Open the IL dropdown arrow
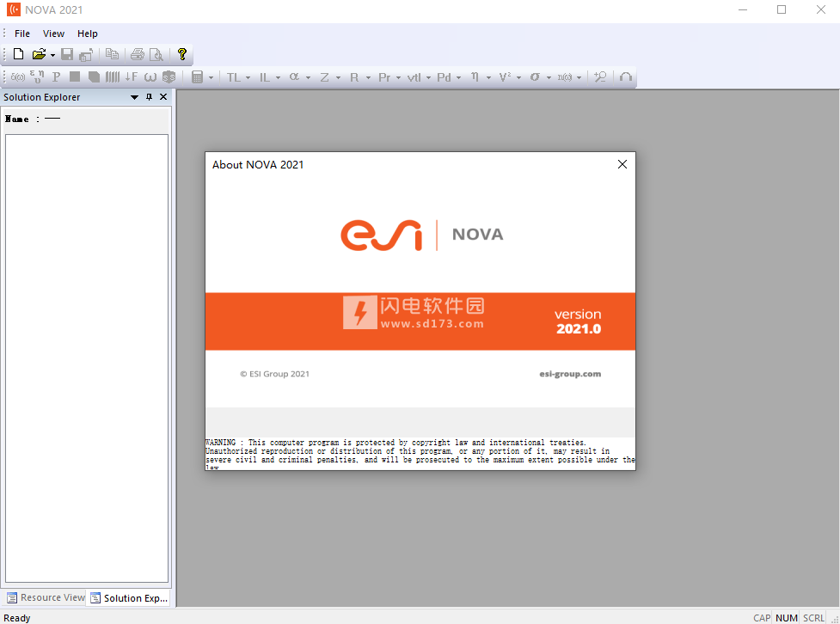The width and height of the screenshot is (840, 624). point(278,78)
